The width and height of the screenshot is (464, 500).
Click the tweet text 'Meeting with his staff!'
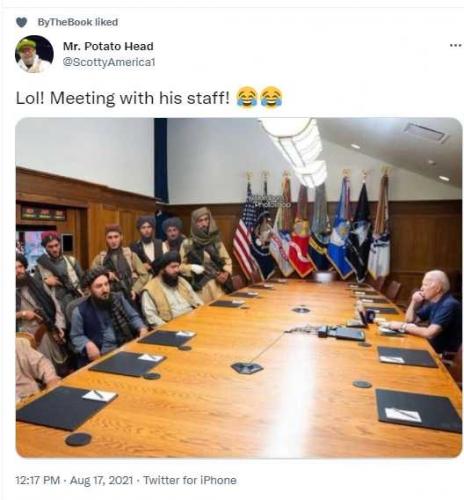click(x=139, y=98)
